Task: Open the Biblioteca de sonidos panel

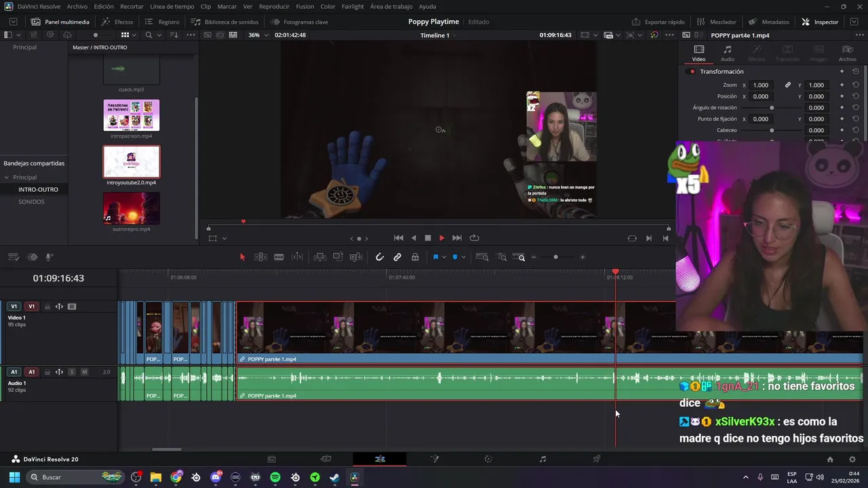Action: pyautogui.click(x=225, y=22)
